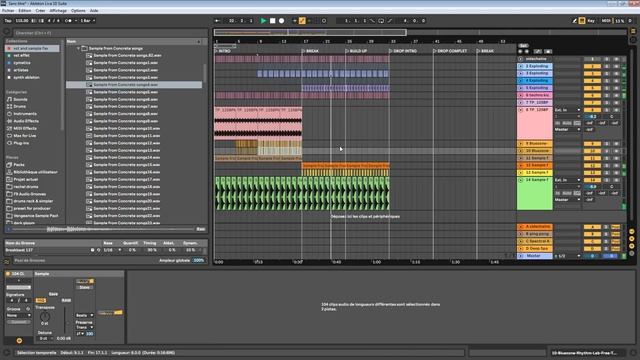Click the Ampleur globale 100% groove amount
The width and height of the screenshot is (640, 360).
click(x=199, y=260)
